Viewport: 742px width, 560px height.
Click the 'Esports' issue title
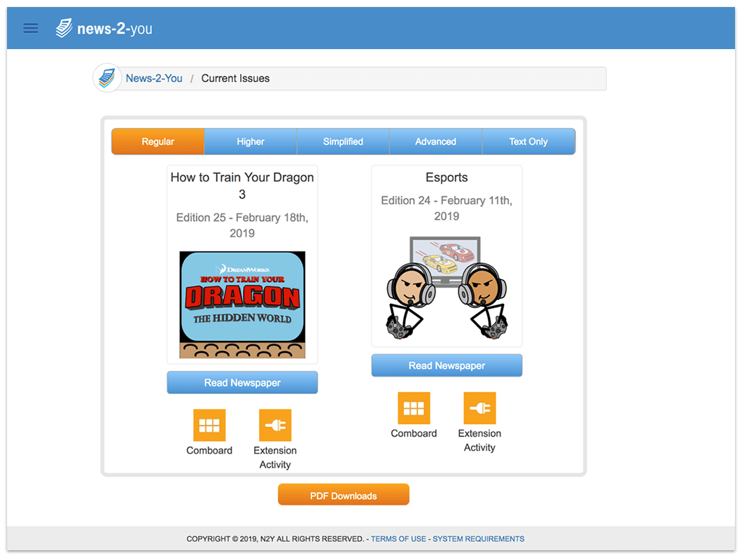447,178
